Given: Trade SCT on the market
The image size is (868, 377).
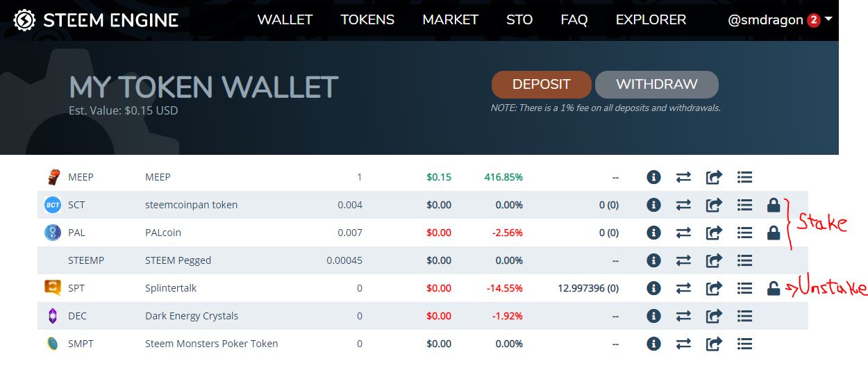Looking at the screenshot, I should [x=683, y=205].
